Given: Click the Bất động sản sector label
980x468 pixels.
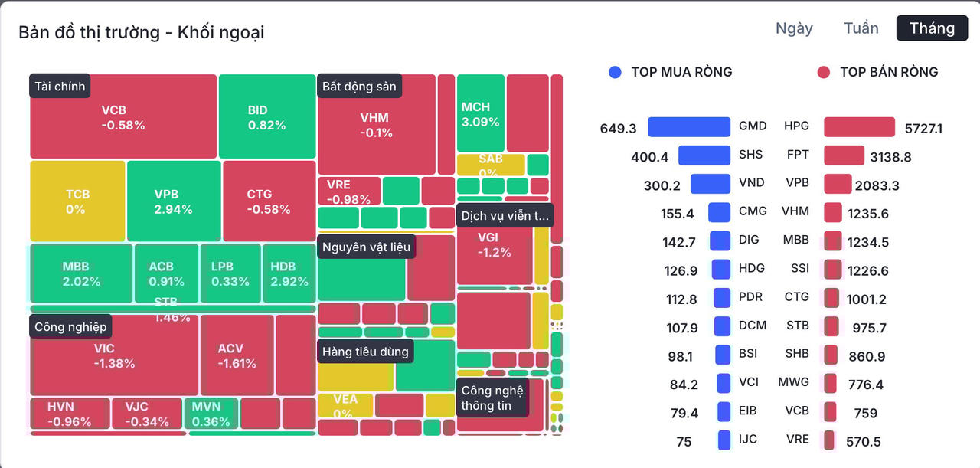Looking at the screenshot, I should click(359, 86).
